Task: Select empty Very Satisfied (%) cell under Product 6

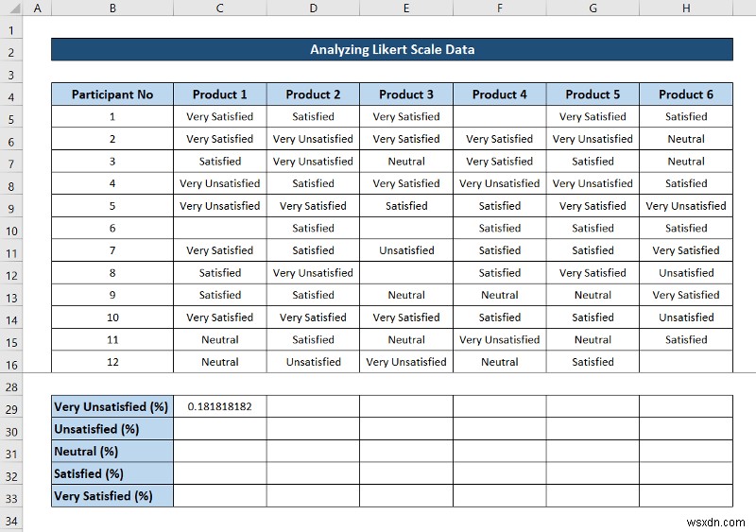Action: click(x=686, y=496)
